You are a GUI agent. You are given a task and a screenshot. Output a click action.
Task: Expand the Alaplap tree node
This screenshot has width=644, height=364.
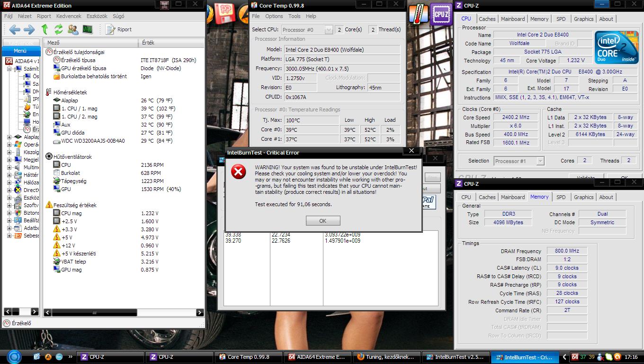tap(9, 137)
